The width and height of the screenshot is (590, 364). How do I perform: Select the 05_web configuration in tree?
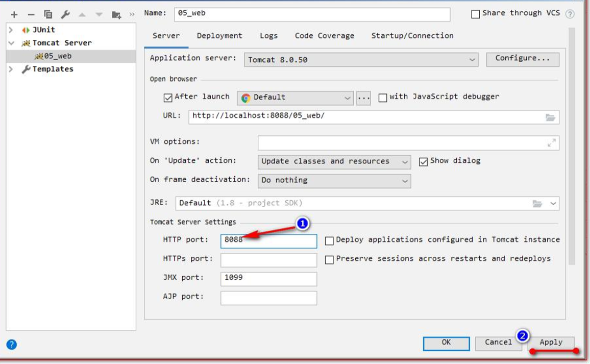[x=71, y=56]
